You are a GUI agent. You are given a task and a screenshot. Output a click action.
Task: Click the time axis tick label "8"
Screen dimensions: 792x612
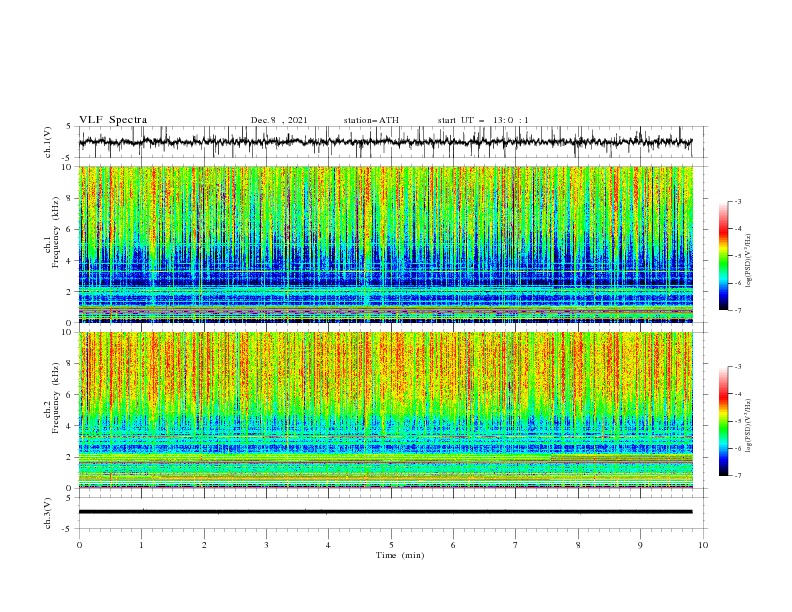[x=578, y=545]
